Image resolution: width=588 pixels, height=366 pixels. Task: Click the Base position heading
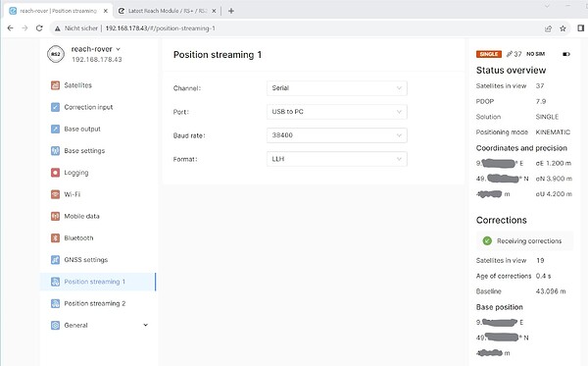coord(499,307)
